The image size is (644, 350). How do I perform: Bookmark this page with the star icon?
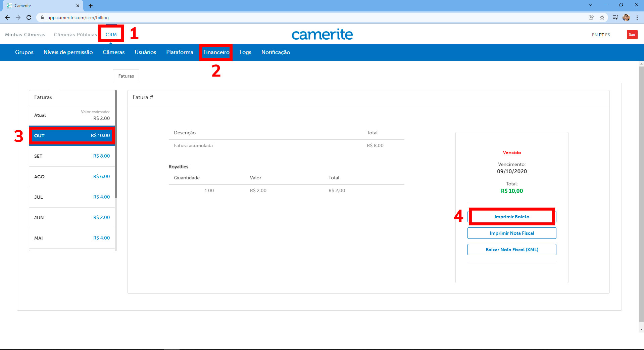tap(602, 17)
